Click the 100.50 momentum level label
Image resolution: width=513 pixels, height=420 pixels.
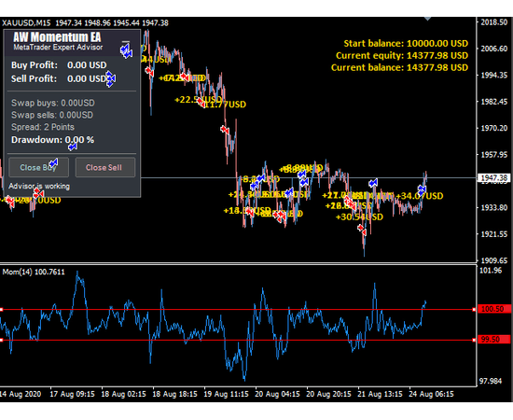click(493, 309)
